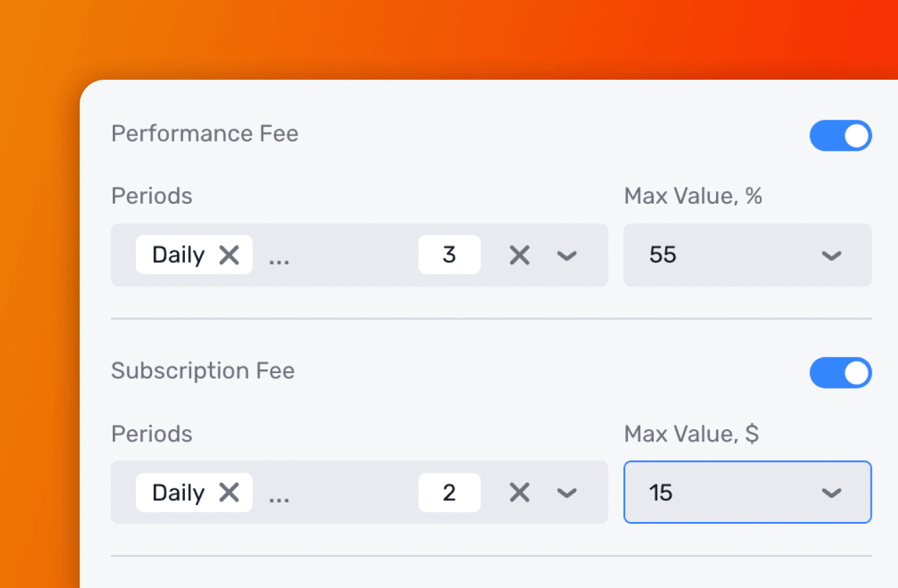Select the Subscription Fee section heading
Screen dimensions: 898x588
pyautogui.click(x=203, y=370)
